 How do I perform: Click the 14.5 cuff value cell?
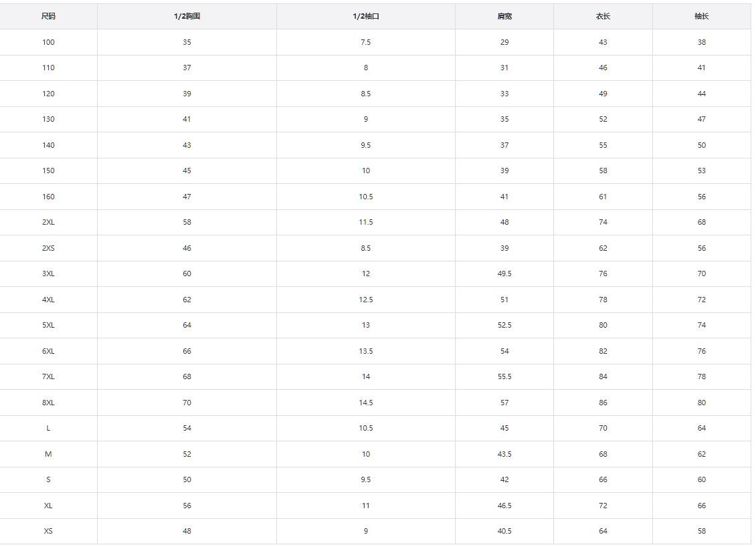[366, 403]
